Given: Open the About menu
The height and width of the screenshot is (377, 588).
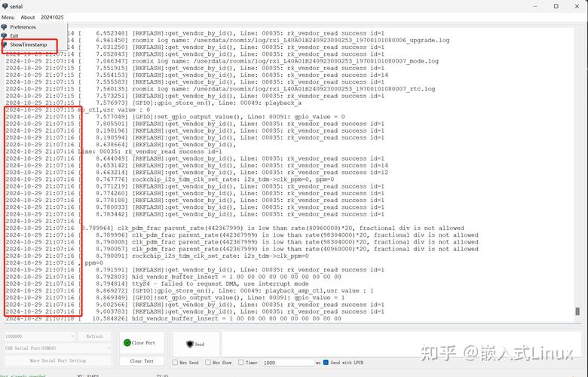Looking at the screenshot, I should pos(28,17).
